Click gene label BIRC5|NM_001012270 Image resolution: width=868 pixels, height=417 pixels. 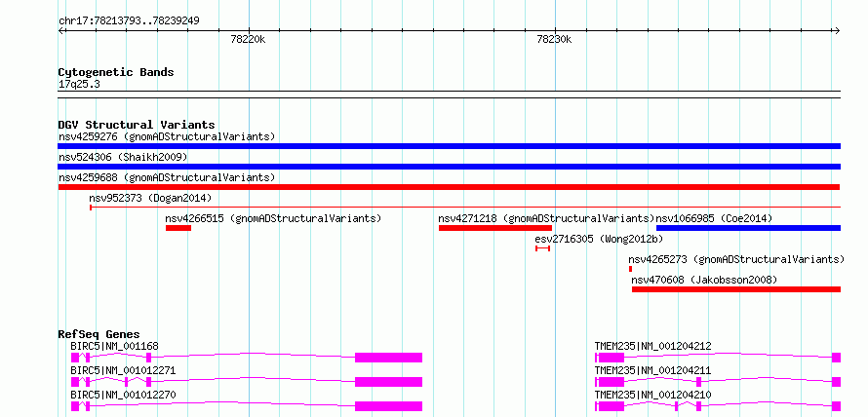tap(124, 395)
